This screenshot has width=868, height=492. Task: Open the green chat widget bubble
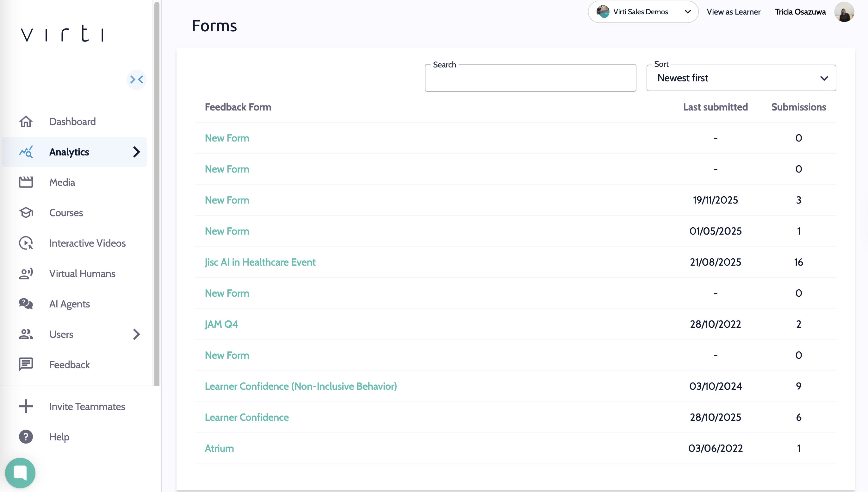click(20, 472)
